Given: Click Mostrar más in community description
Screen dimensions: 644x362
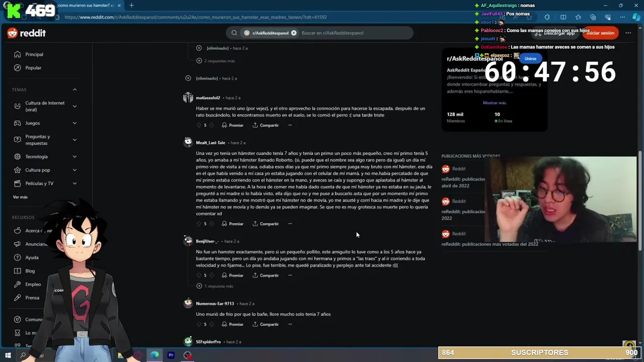Looking at the screenshot, I should (x=494, y=103).
